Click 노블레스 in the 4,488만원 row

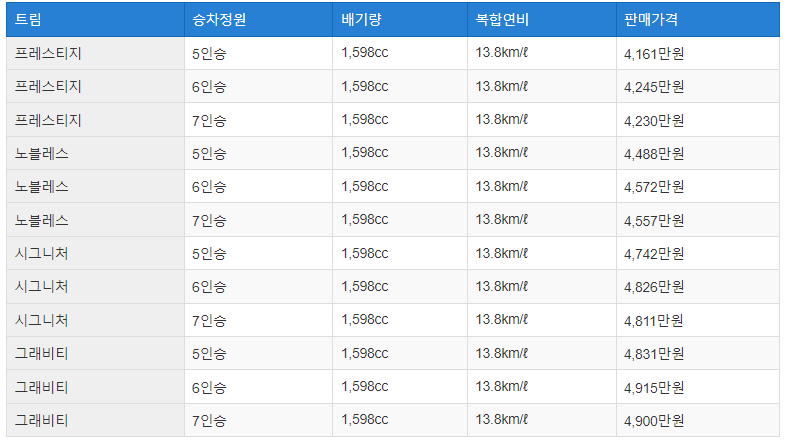(41, 153)
